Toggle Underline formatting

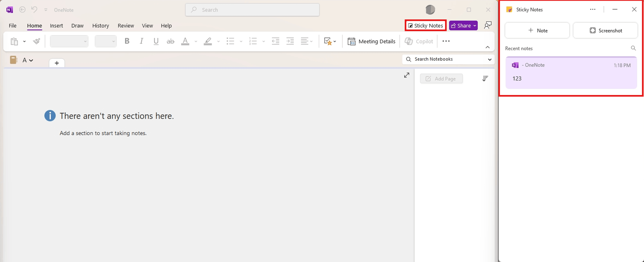[156, 41]
